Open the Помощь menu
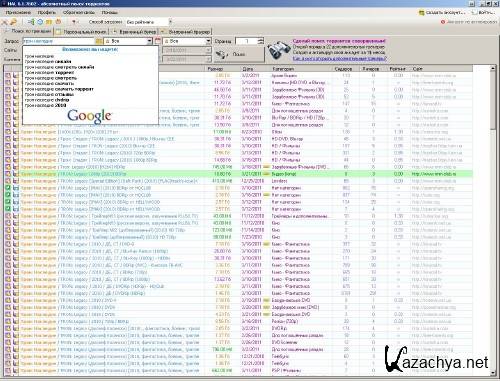The height and width of the screenshot is (381, 500). point(110,12)
